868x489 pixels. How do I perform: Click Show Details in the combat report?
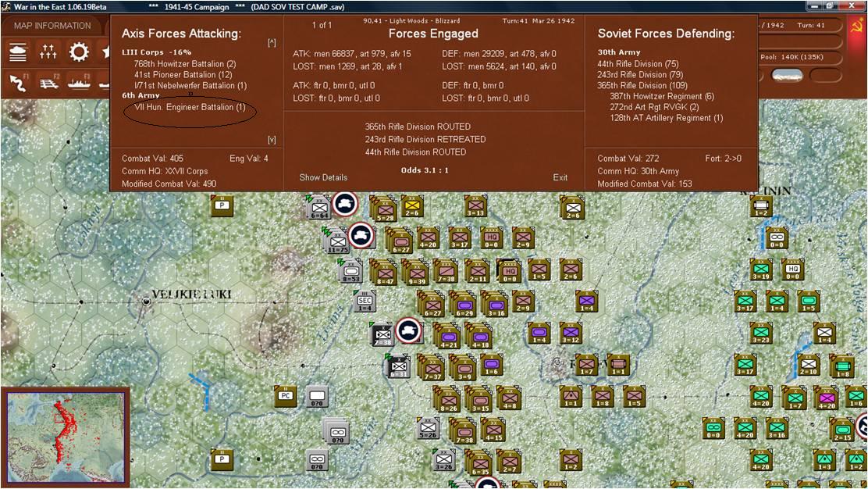pos(323,177)
